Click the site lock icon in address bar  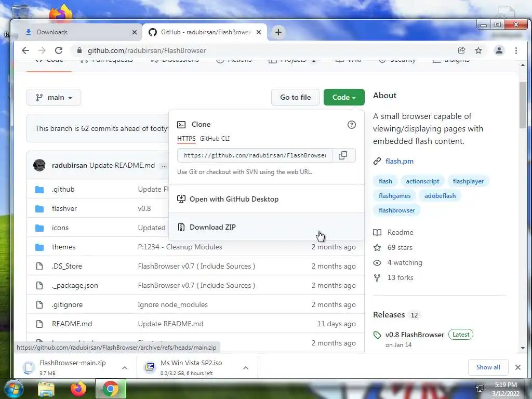[79, 50]
